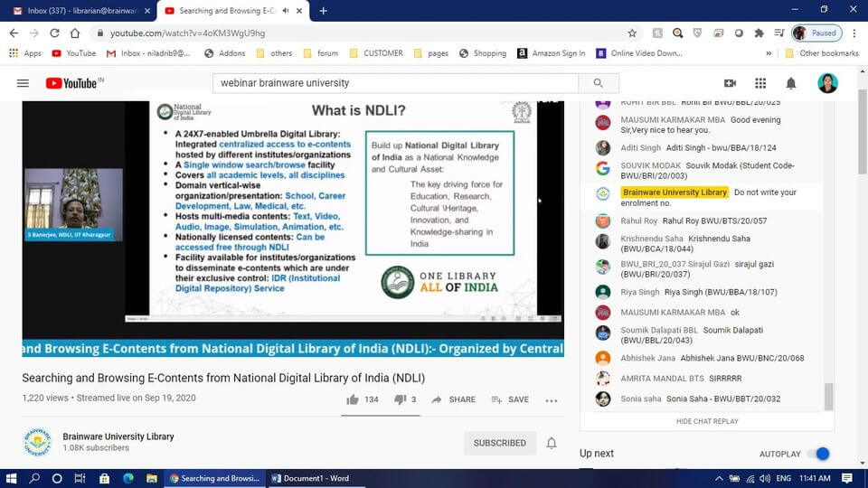Open Microsoft Edge from the taskbar

128,478
